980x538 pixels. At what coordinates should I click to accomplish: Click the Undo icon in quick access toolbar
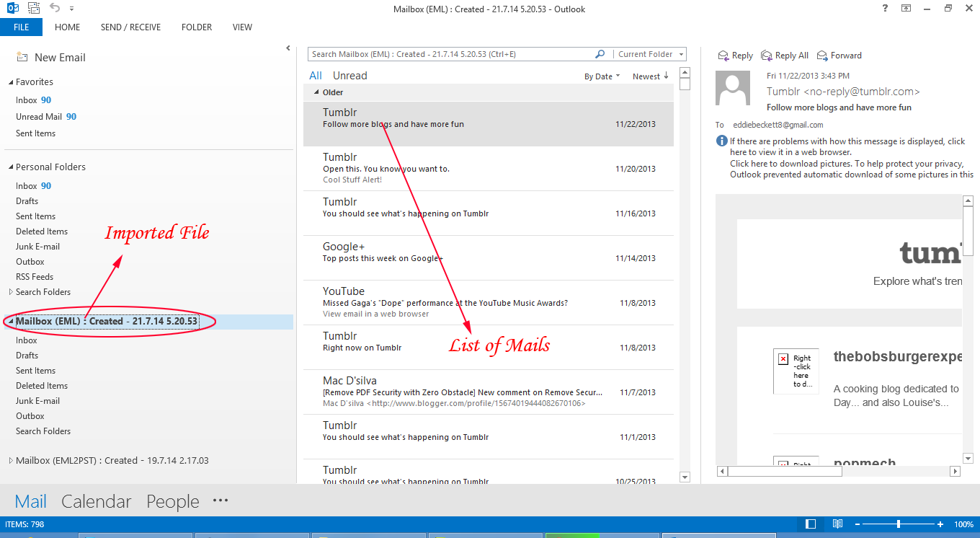click(x=55, y=9)
